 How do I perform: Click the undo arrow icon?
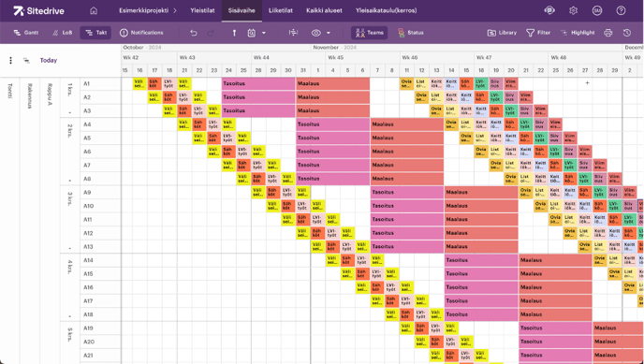tap(194, 33)
